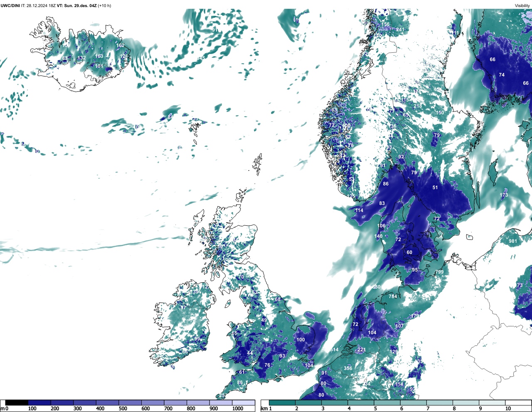The width and height of the screenshot is (532, 412).
Task: Click the map value '124' over eastern Iceland
Action: point(124,56)
